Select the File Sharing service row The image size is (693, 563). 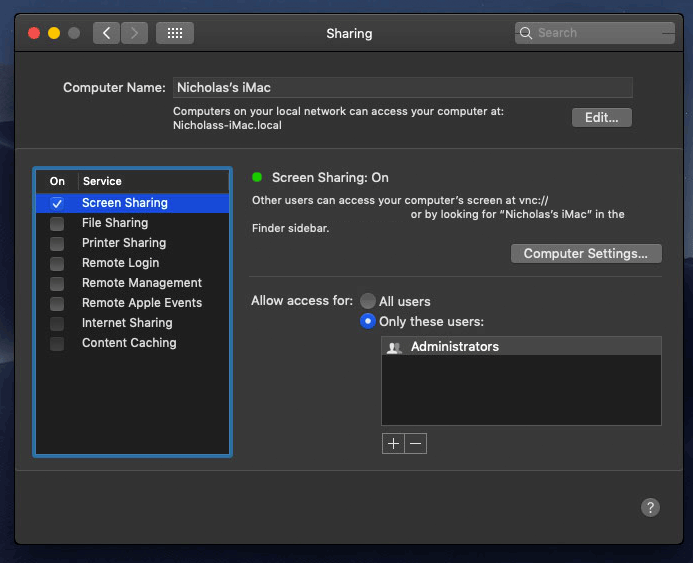(133, 223)
